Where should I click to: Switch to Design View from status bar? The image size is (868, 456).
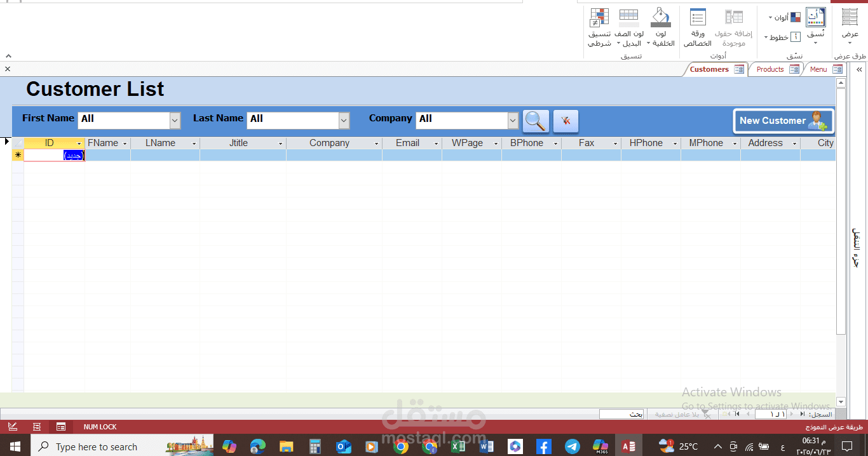[x=13, y=427]
